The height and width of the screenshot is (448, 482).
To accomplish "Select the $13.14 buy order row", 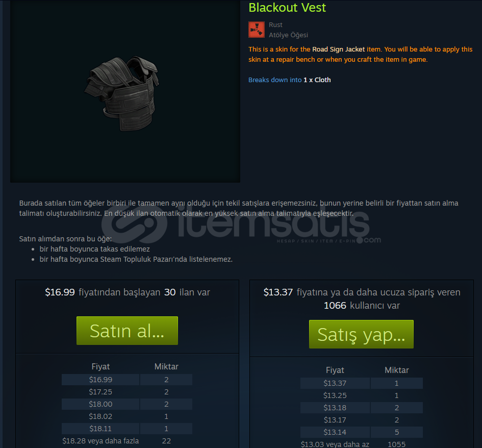I will 362,432.
